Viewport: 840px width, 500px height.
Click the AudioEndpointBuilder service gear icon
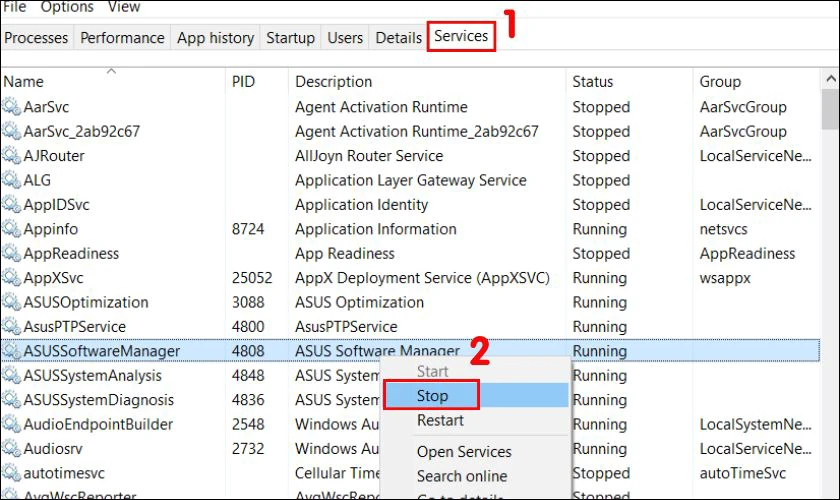coord(11,424)
